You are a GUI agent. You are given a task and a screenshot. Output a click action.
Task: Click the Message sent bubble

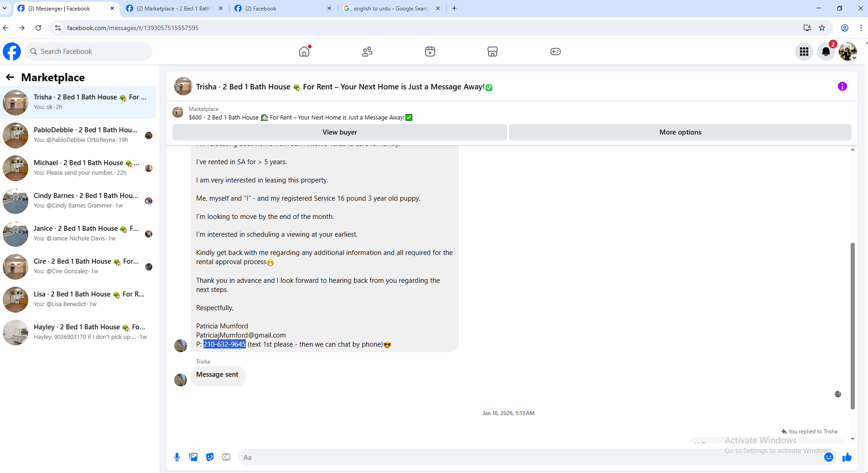pyautogui.click(x=218, y=375)
